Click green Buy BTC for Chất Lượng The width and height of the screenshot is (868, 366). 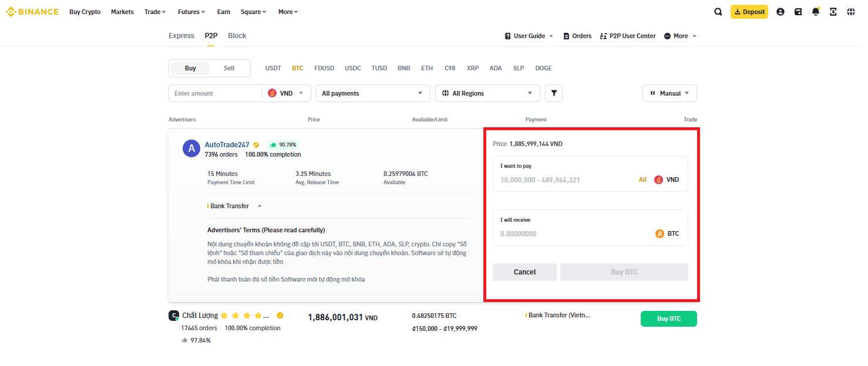pyautogui.click(x=669, y=318)
